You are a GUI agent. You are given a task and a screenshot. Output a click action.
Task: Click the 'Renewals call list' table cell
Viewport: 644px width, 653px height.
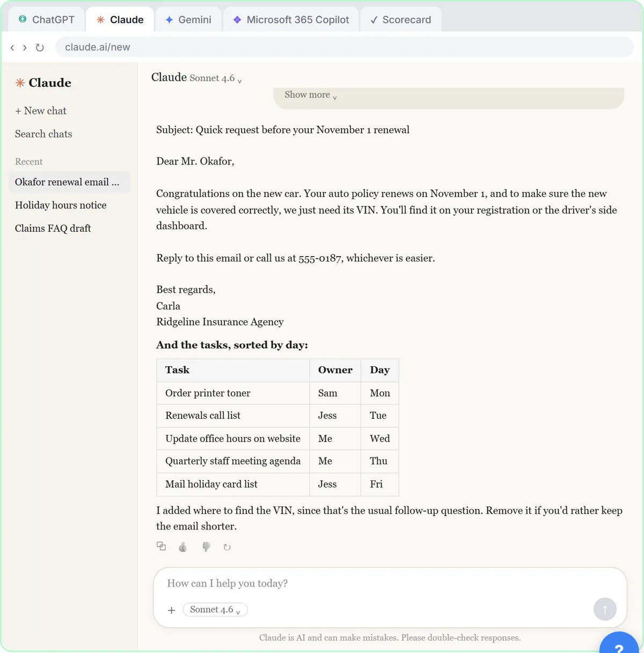[233, 416]
